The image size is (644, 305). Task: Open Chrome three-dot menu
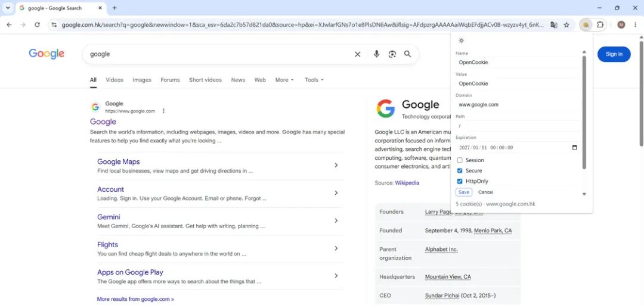(635, 24)
